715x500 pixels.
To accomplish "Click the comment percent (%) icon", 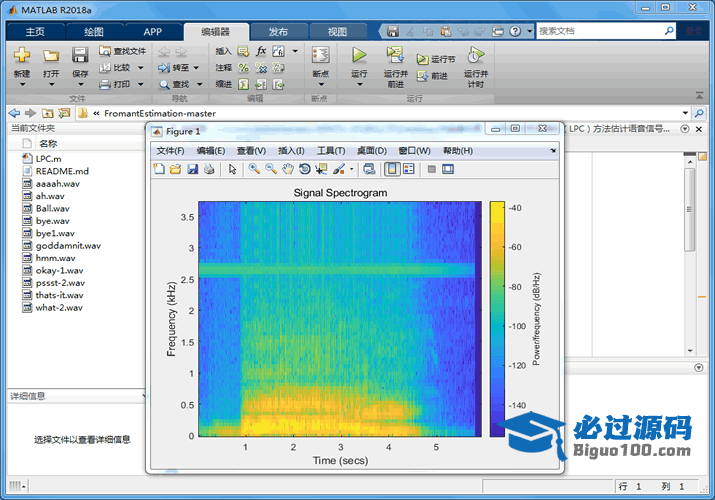I will [244, 68].
